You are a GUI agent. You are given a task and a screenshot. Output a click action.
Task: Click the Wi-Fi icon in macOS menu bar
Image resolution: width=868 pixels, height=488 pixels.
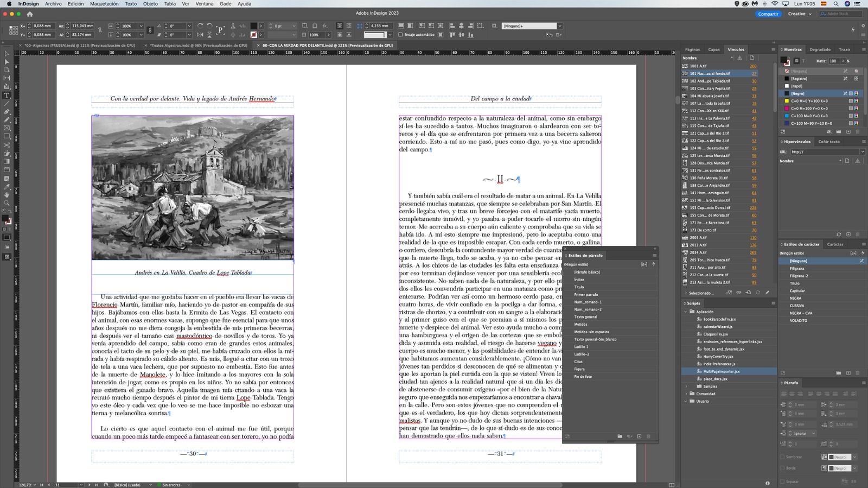pyautogui.click(x=775, y=4)
